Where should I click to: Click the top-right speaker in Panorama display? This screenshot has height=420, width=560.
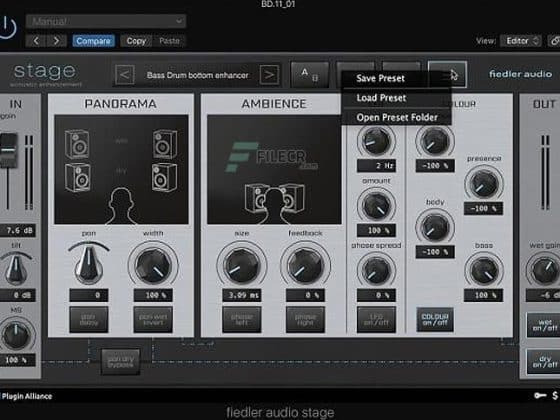click(165, 144)
